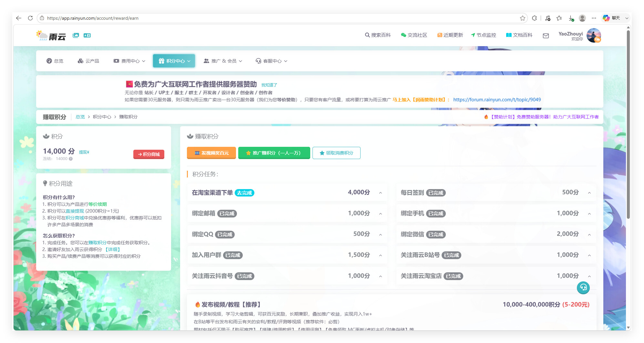Click the 赚取积分 link under 怎么获取积分

pyautogui.click(x=97, y=243)
